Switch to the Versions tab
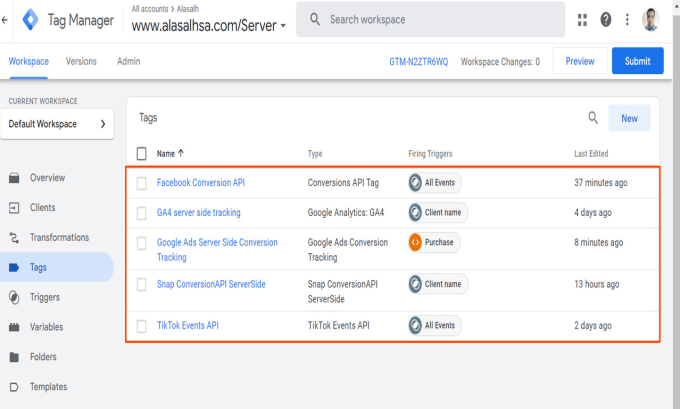680x409 pixels. click(x=81, y=61)
